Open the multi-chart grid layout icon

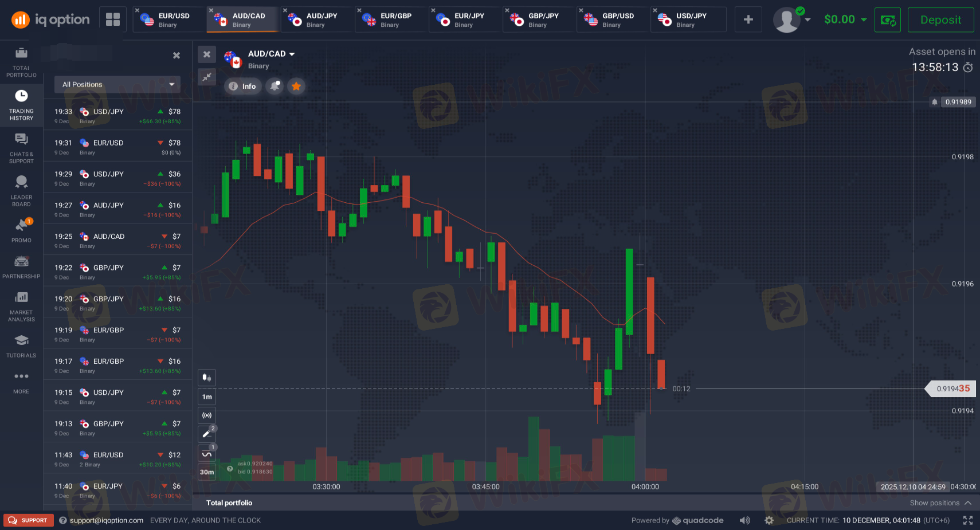click(x=113, y=19)
